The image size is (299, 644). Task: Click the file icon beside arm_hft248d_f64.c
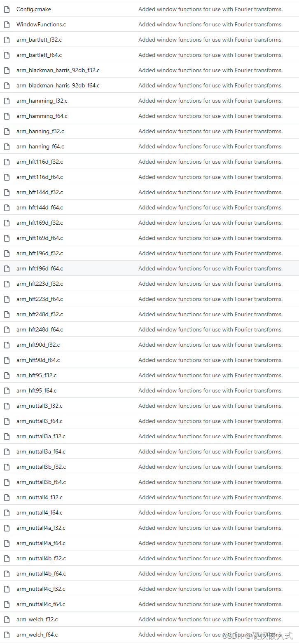(7, 329)
